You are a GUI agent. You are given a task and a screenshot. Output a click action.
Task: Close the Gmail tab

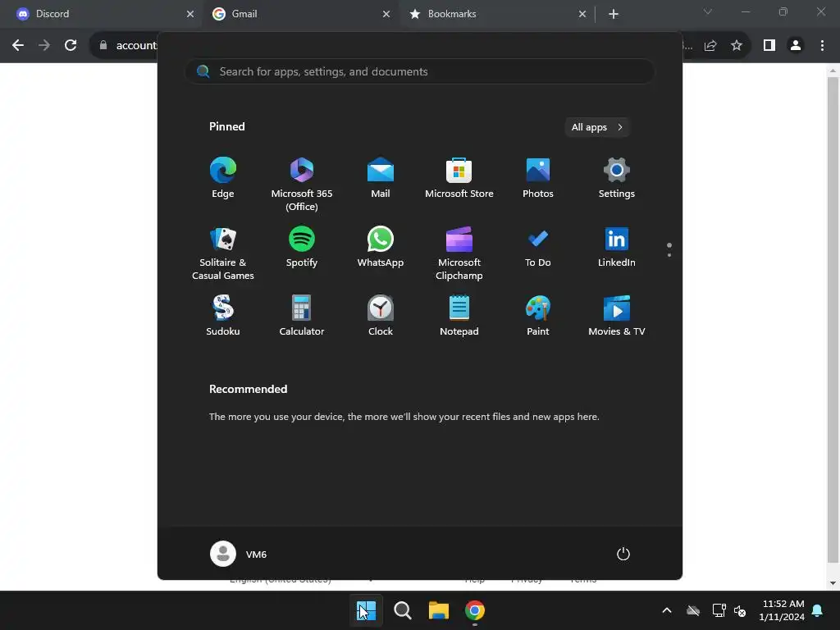[386, 14]
